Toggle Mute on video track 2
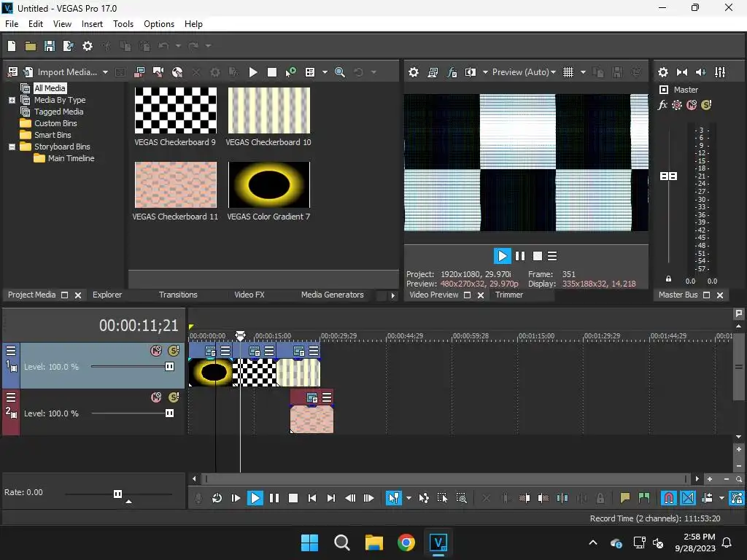The height and width of the screenshot is (560, 747). [x=156, y=397]
